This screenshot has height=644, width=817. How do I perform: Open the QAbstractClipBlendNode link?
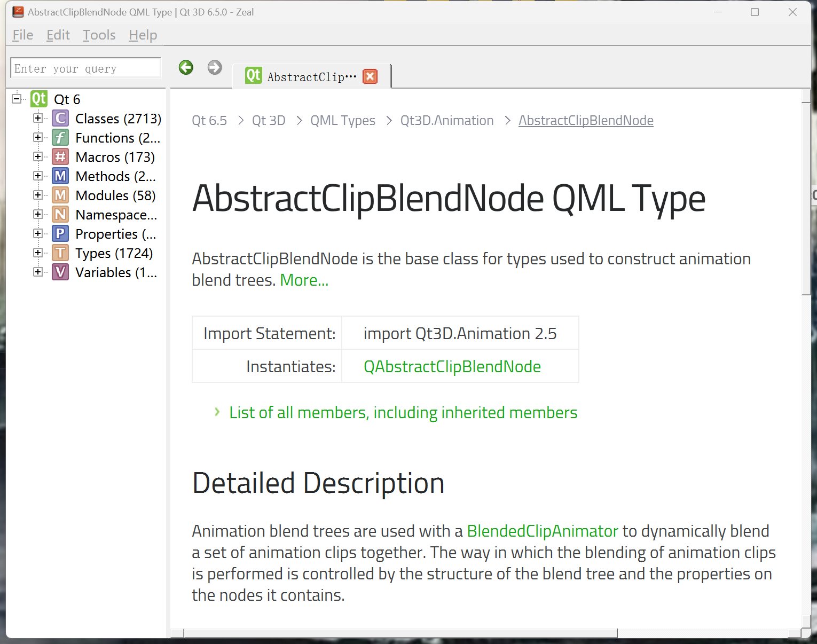point(452,366)
